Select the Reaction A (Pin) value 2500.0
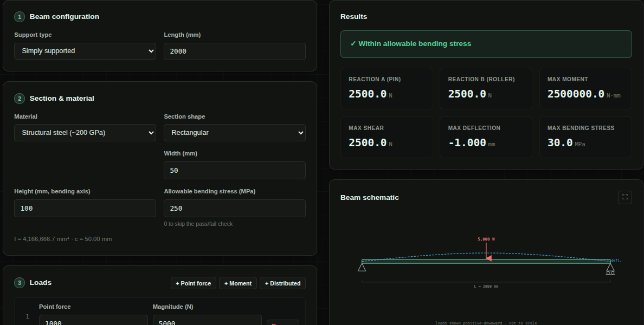This screenshot has width=644, height=325. (x=368, y=94)
